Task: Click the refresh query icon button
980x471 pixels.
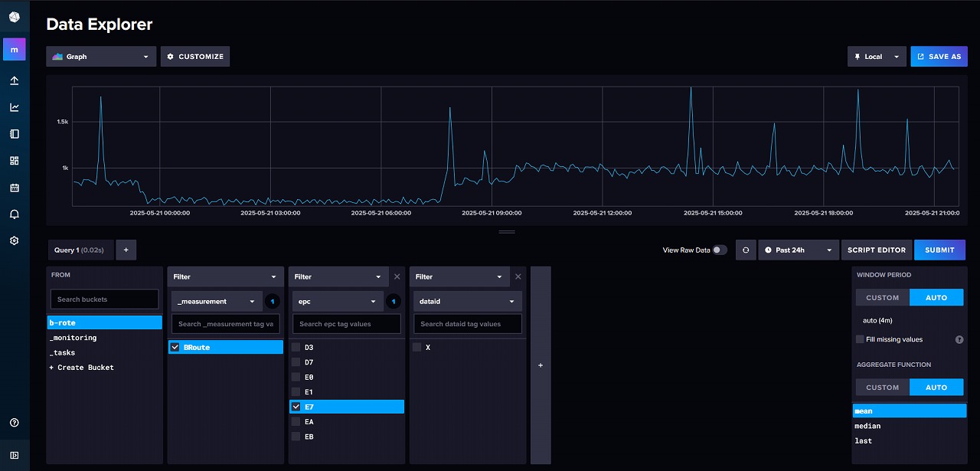Action: tap(746, 250)
